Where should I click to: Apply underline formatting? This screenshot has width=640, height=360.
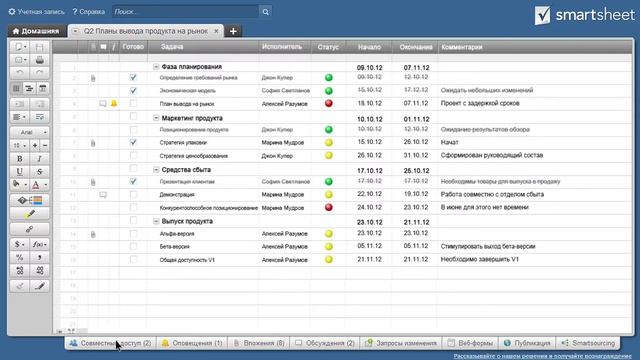pyautogui.click(x=19, y=172)
